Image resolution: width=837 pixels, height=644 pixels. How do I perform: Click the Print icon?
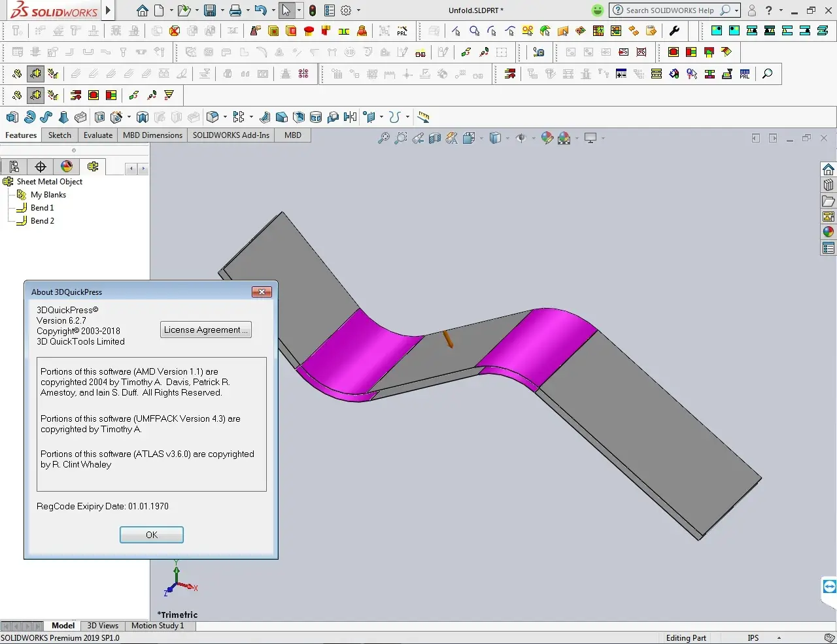(235, 10)
